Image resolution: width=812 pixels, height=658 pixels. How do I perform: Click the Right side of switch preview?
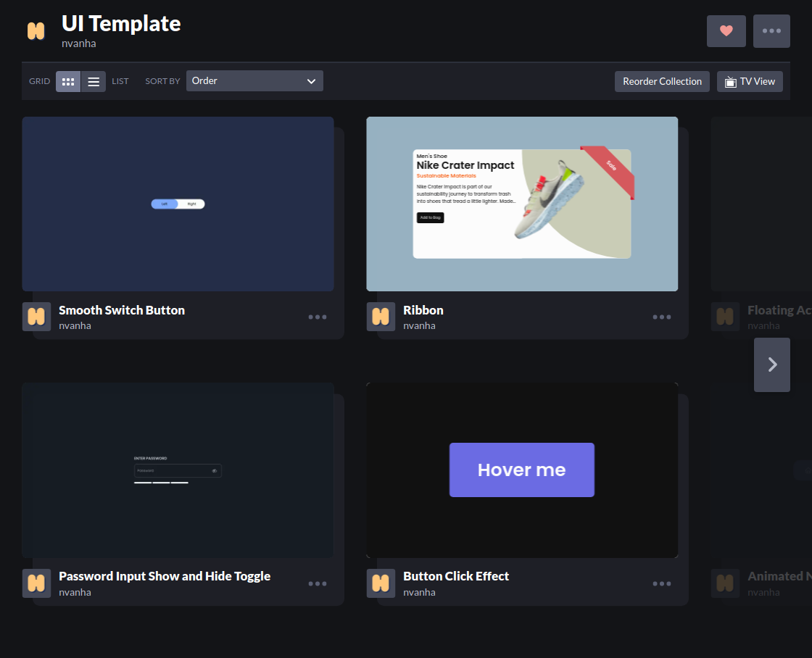click(191, 204)
